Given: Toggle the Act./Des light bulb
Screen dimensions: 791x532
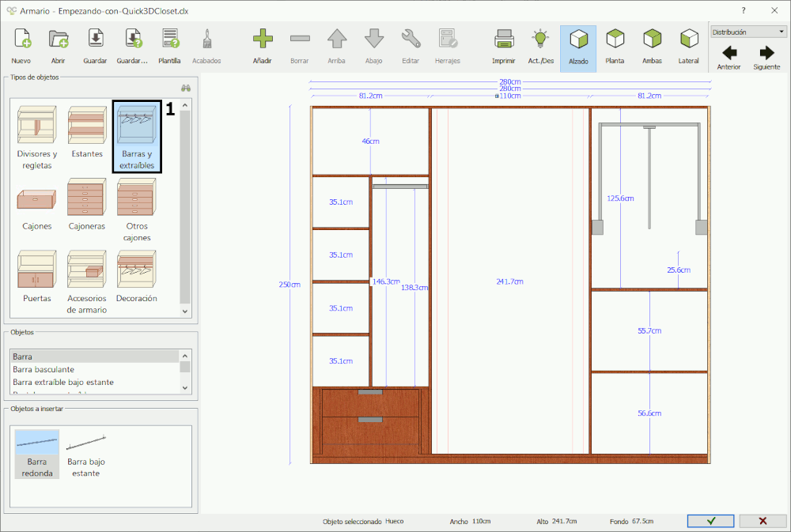Looking at the screenshot, I should pyautogui.click(x=541, y=47).
